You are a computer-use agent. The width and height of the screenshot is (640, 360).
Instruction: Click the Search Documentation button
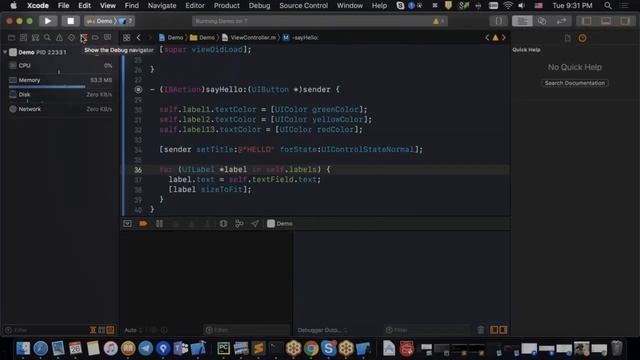pos(575,83)
